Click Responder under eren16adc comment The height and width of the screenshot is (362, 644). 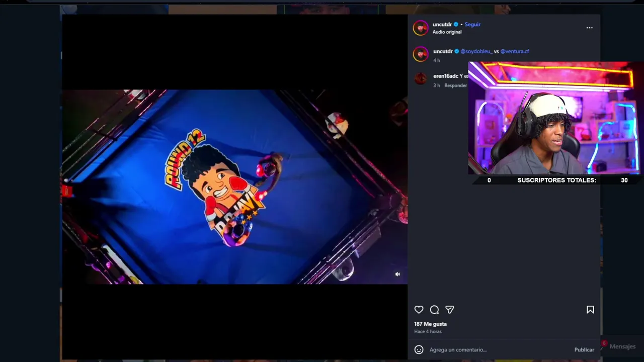click(455, 85)
